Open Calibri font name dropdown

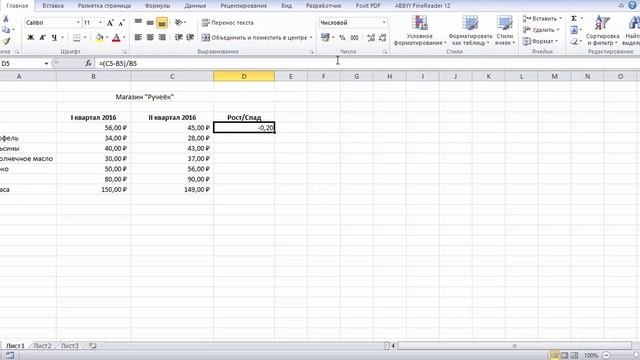[x=78, y=23]
